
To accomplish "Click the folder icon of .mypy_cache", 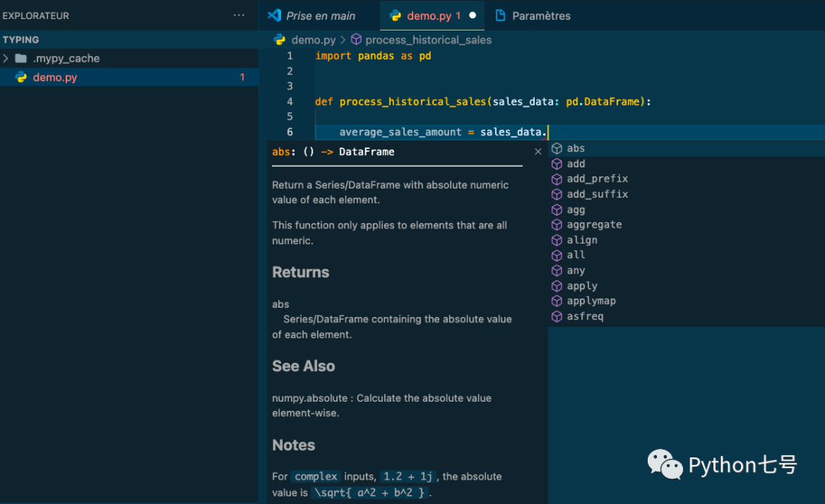I will [x=21, y=58].
